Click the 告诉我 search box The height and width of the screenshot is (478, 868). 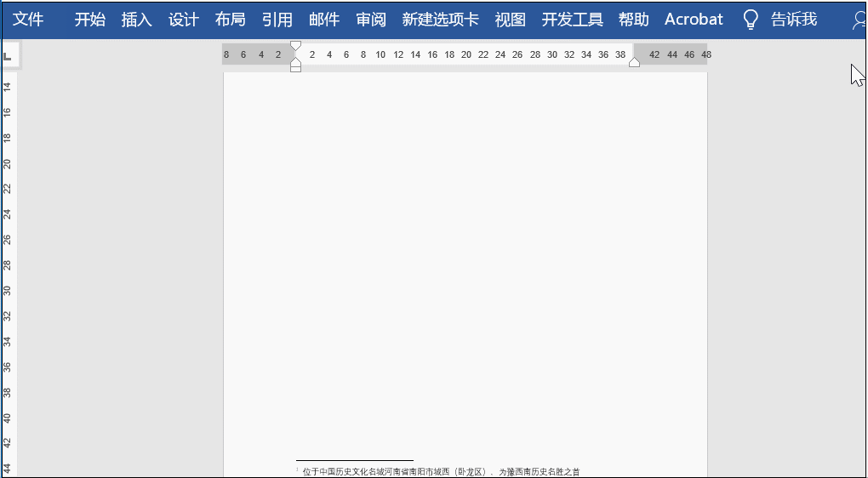coord(793,20)
